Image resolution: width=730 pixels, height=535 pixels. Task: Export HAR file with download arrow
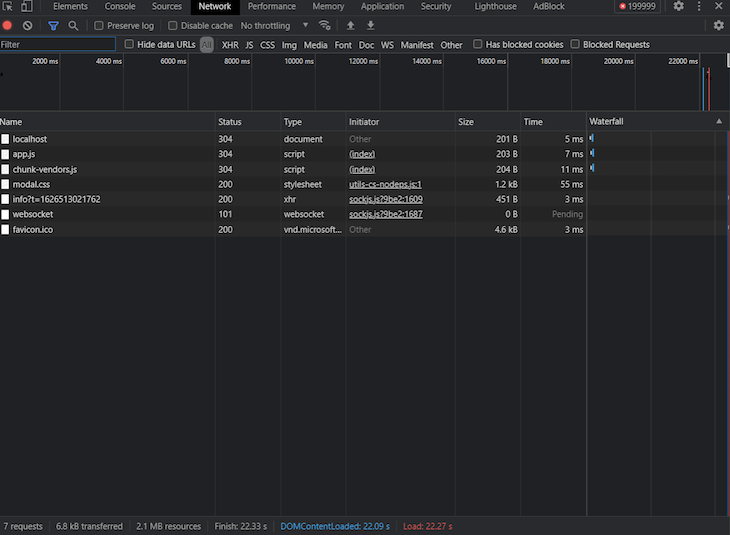tap(371, 26)
